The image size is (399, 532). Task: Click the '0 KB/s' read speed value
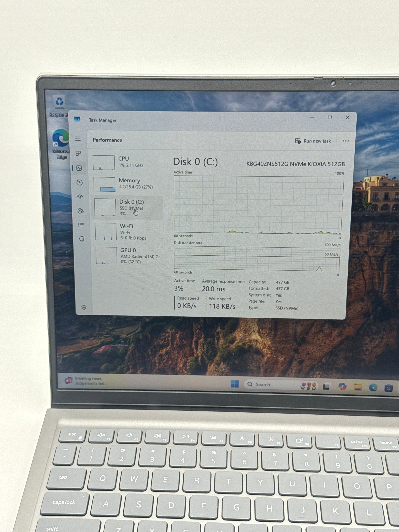tap(187, 306)
